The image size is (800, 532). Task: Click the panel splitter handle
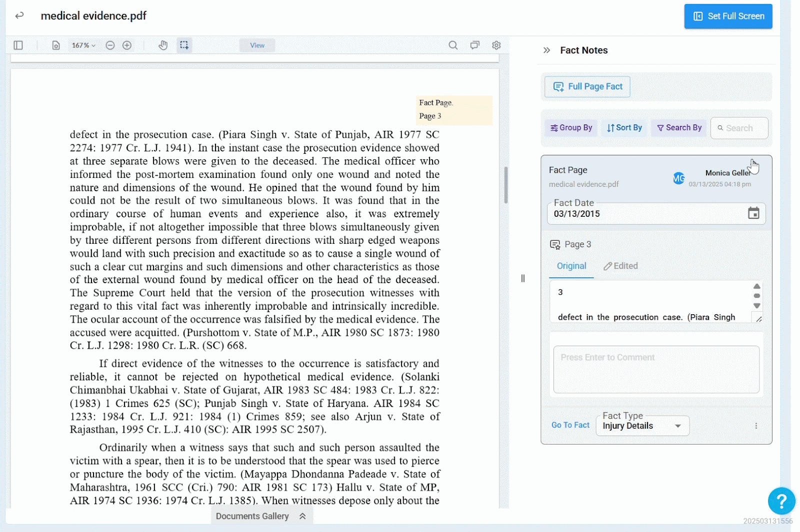[523, 278]
